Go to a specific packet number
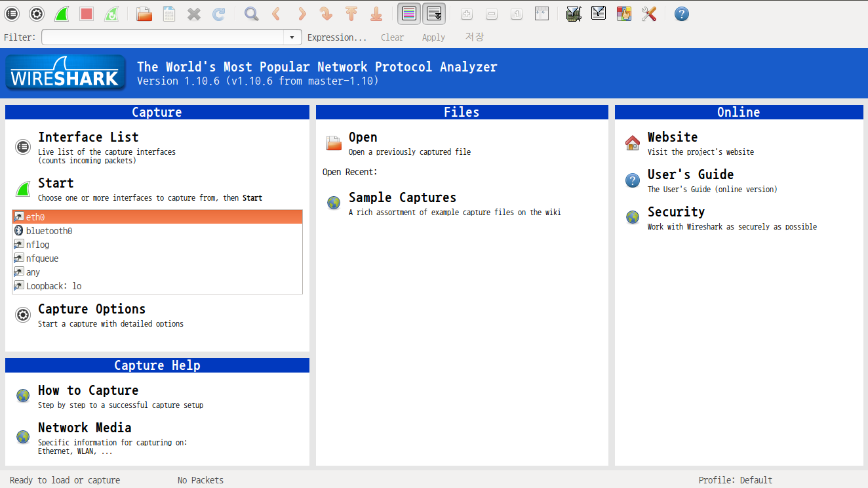Screen dimensions: 868x488 pyautogui.click(x=326, y=14)
